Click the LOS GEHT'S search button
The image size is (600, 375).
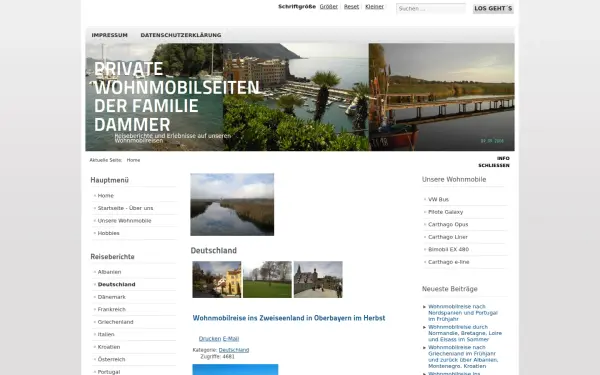pyautogui.click(x=493, y=8)
